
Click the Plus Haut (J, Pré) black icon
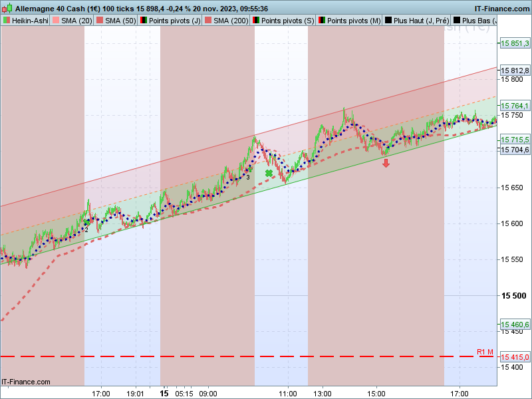[x=388, y=21]
